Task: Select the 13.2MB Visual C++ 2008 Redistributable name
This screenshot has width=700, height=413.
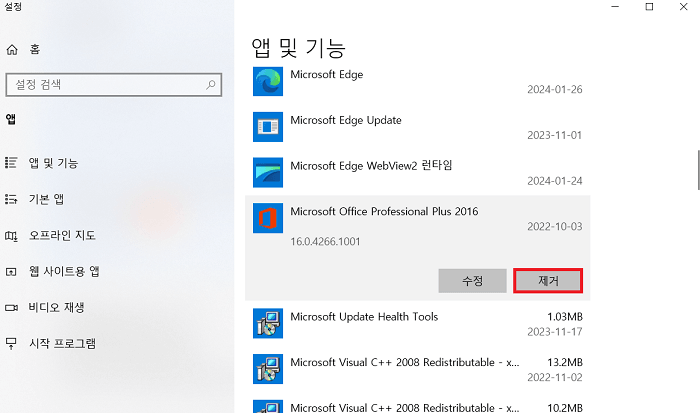Action: (405, 362)
